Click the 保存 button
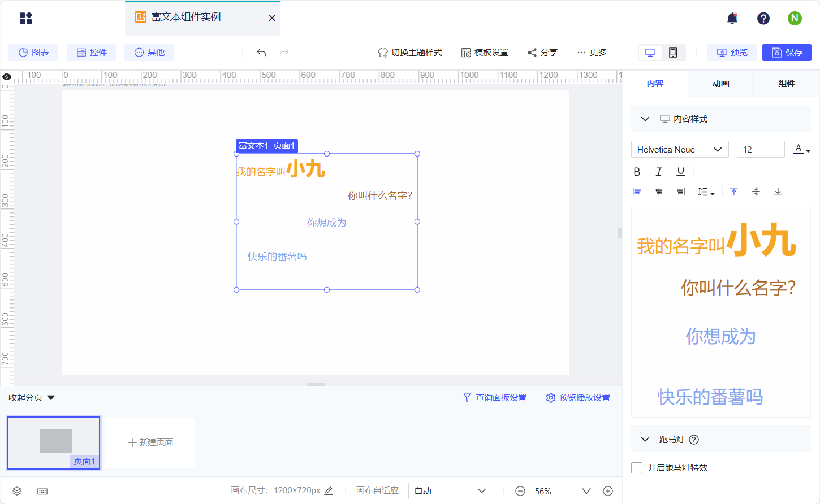The width and height of the screenshot is (820, 504). pyautogui.click(x=787, y=53)
